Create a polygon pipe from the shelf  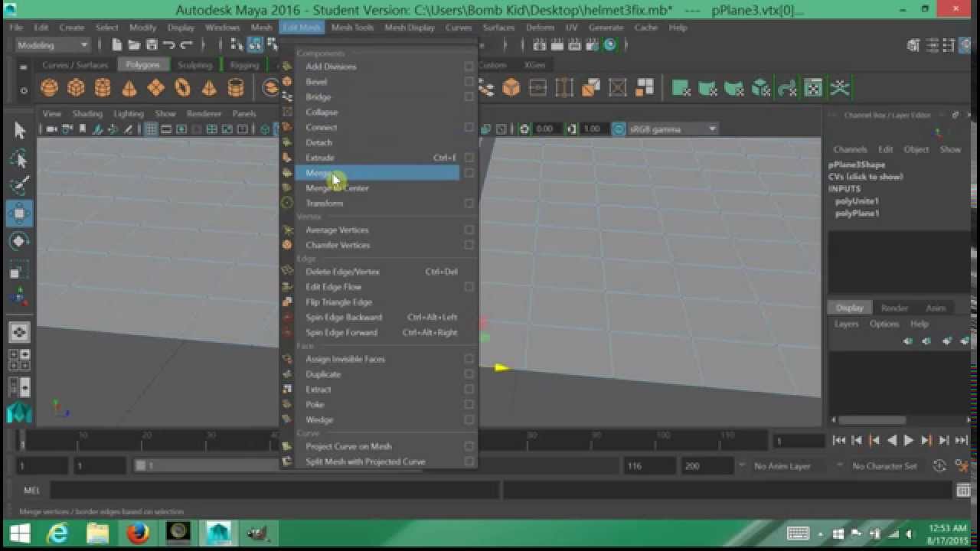(236, 88)
